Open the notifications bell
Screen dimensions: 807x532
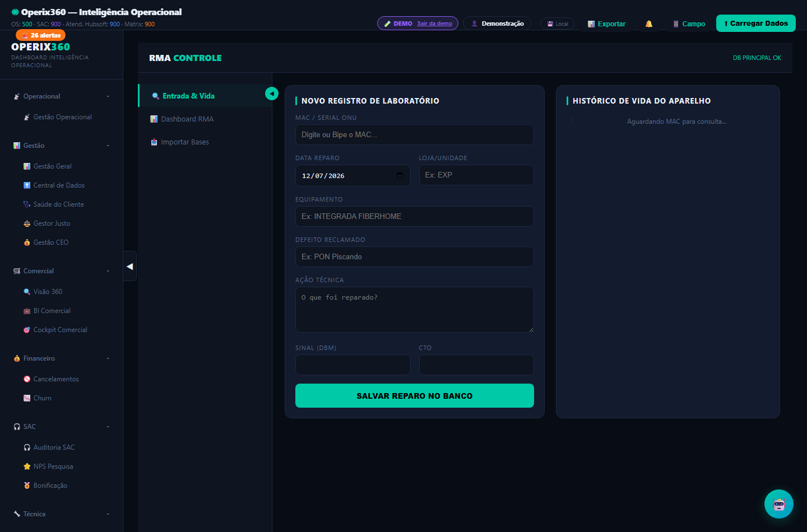[x=649, y=24]
